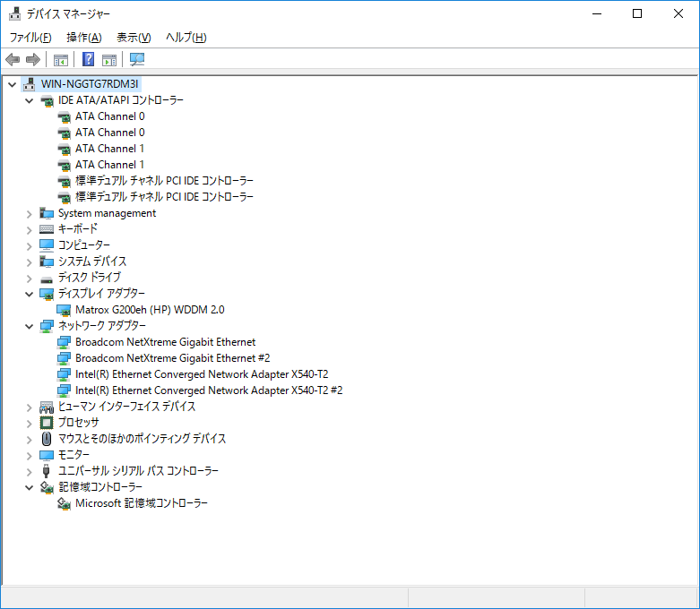The image size is (700, 609).
Task: Click the モニター category icon
Action: click(x=47, y=455)
